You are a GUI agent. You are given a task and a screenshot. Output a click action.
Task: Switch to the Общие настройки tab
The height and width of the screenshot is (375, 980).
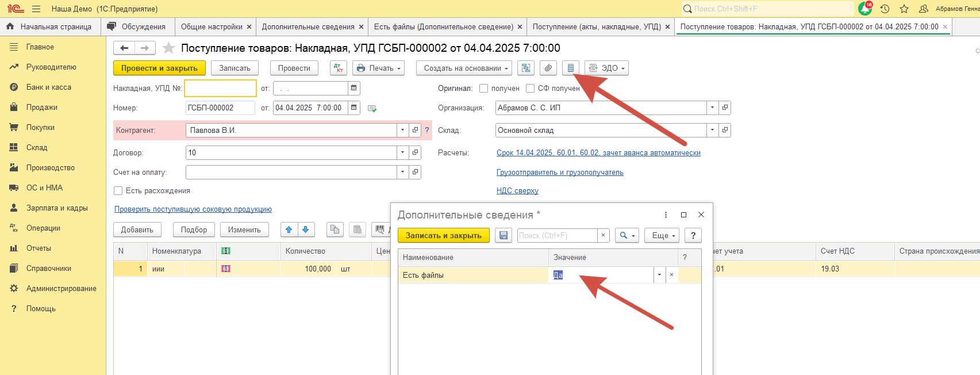(x=212, y=26)
